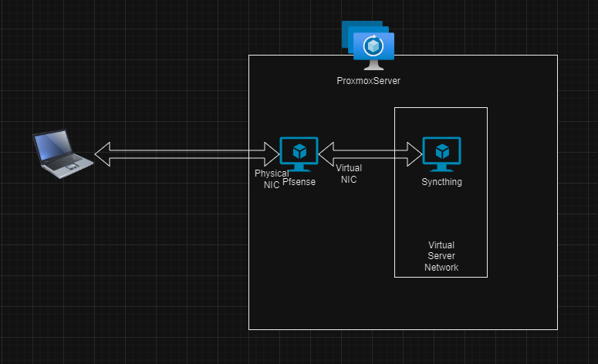This screenshot has width=598, height=364.
Task: Select the Pfsense VM monitor icon
Action: coord(299,154)
